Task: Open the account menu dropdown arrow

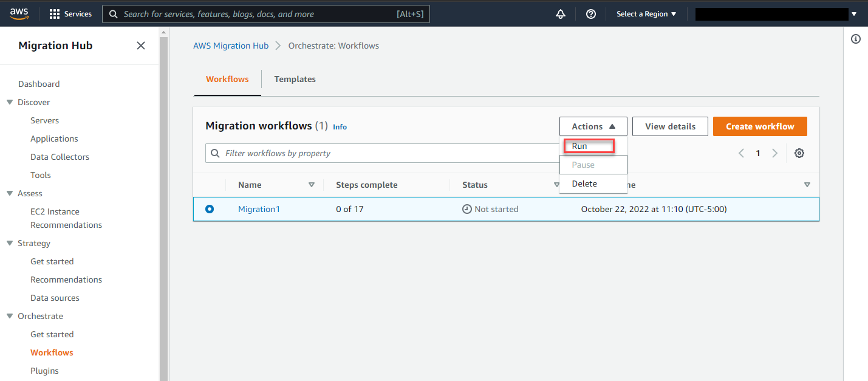Action: point(855,14)
